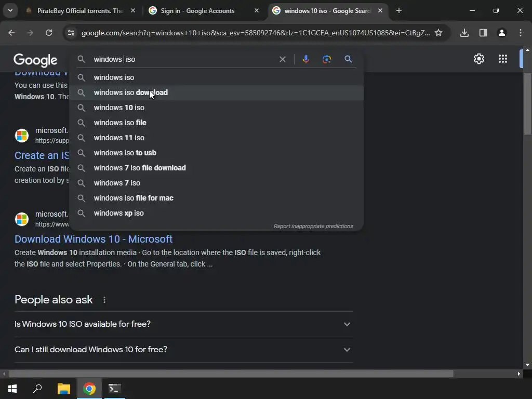Viewport: 532px width, 399px height.
Task: Close the Sign in Google Accounts tab
Action: (257, 11)
